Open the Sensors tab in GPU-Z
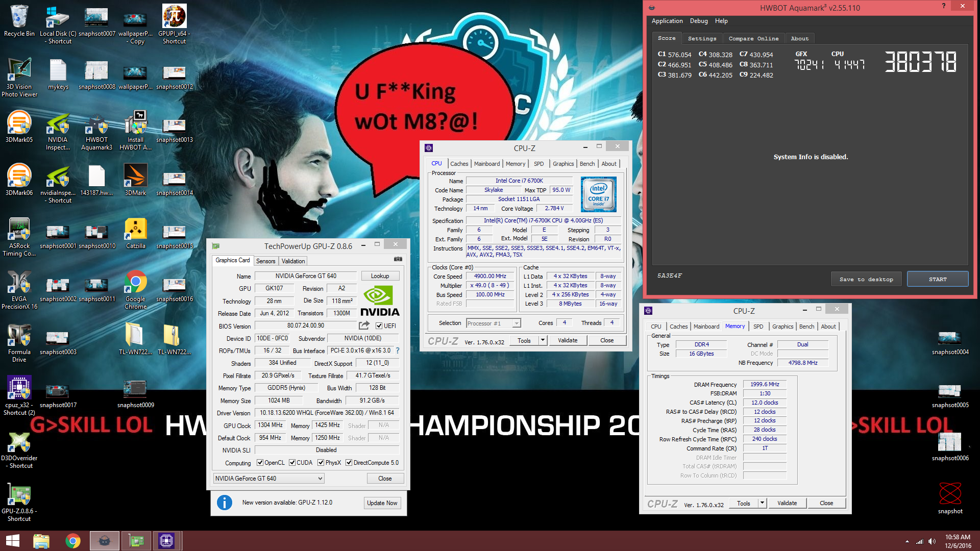Image resolution: width=980 pixels, height=551 pixels. (265, 261)
